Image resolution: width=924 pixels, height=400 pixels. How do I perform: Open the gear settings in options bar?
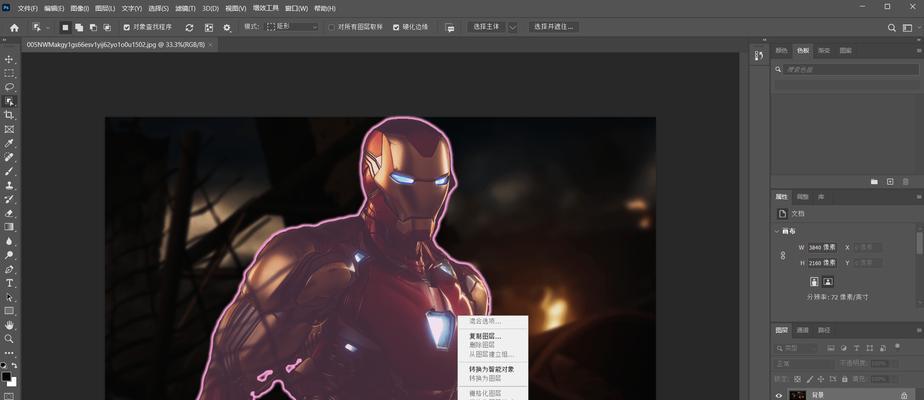coord(227,28)
